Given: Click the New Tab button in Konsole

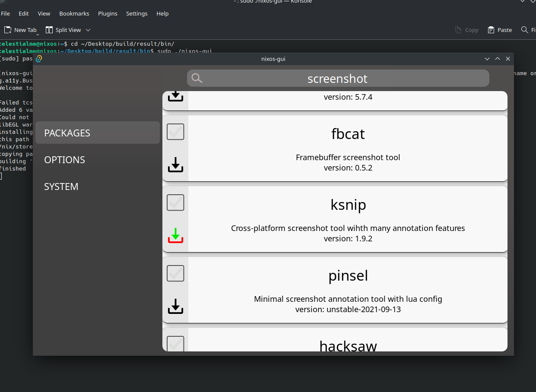Looking at the screenshot, I should (x=20, y=30).
